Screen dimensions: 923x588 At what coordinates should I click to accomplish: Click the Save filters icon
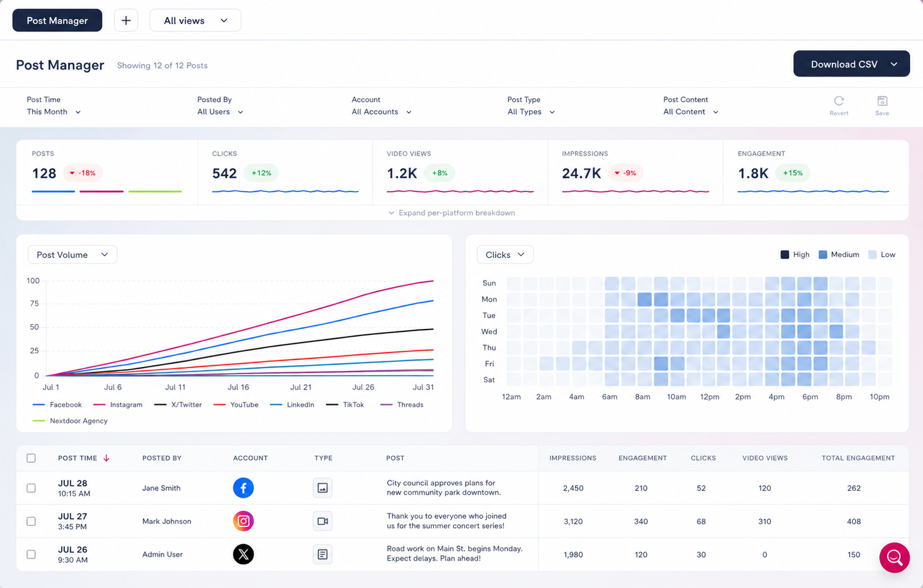click(882, 101)
